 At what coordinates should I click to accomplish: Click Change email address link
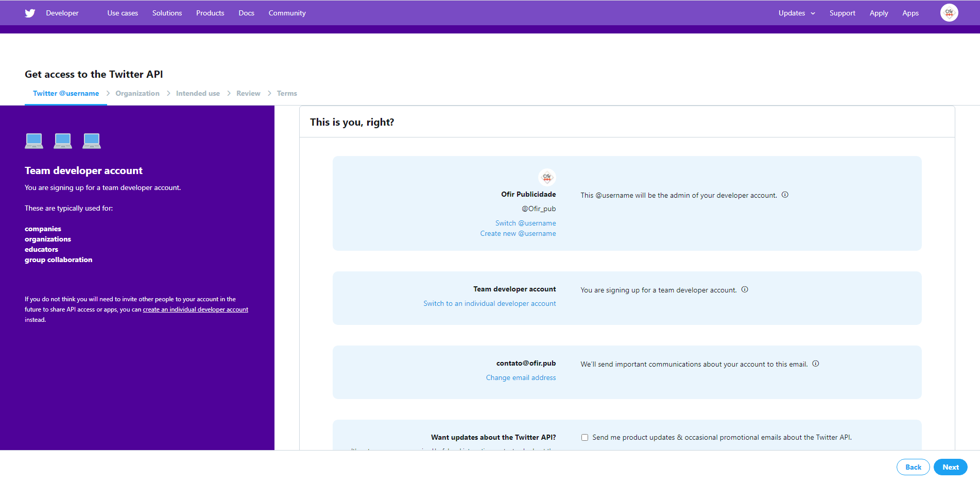pyautogui.click(x=521, y=377)
